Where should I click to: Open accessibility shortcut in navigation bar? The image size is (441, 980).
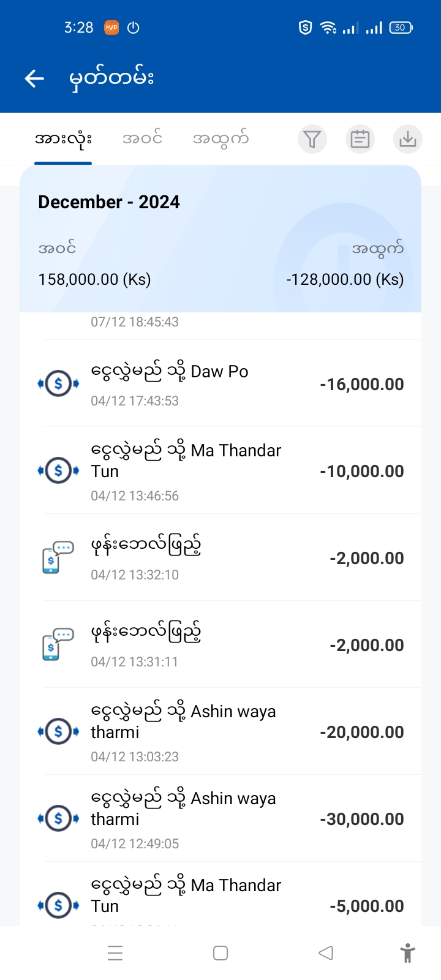[407, 953]
